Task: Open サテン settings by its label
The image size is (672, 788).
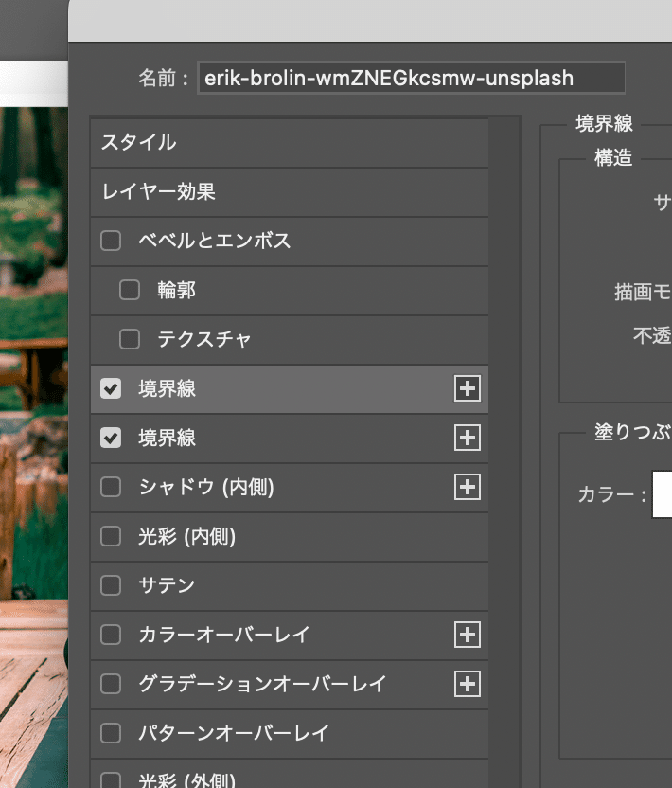Action: [167, 585]
